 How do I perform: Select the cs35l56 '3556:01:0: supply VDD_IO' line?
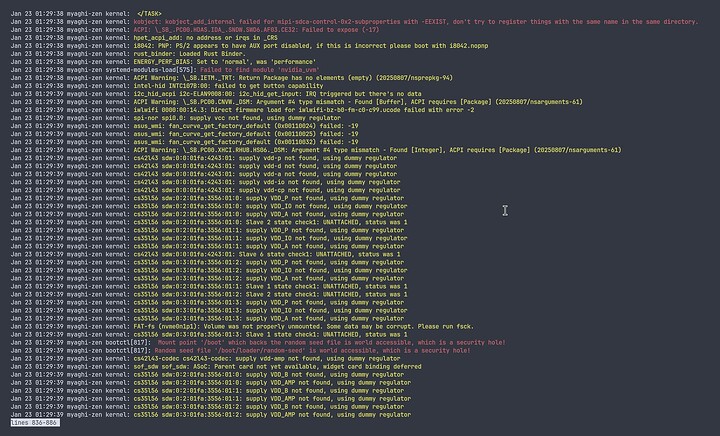209,207
